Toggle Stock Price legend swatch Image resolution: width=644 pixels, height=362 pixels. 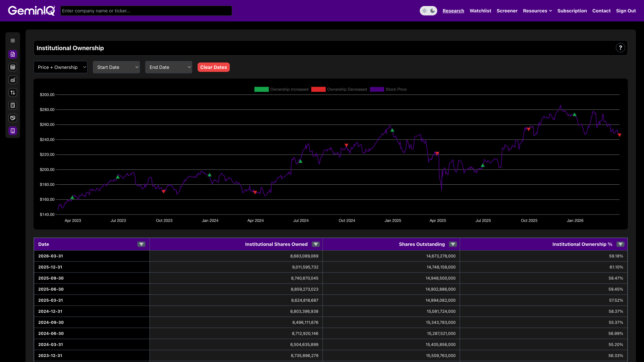pos(377,89)
